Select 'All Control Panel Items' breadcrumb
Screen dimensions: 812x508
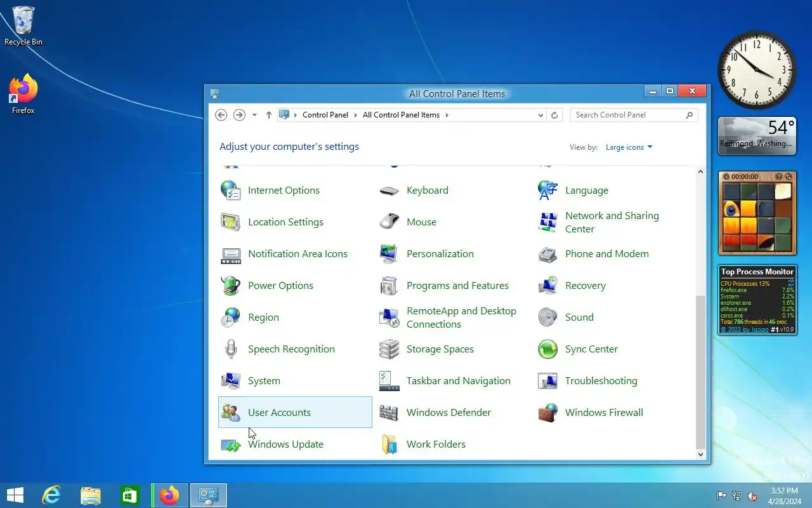coord(401,115)
